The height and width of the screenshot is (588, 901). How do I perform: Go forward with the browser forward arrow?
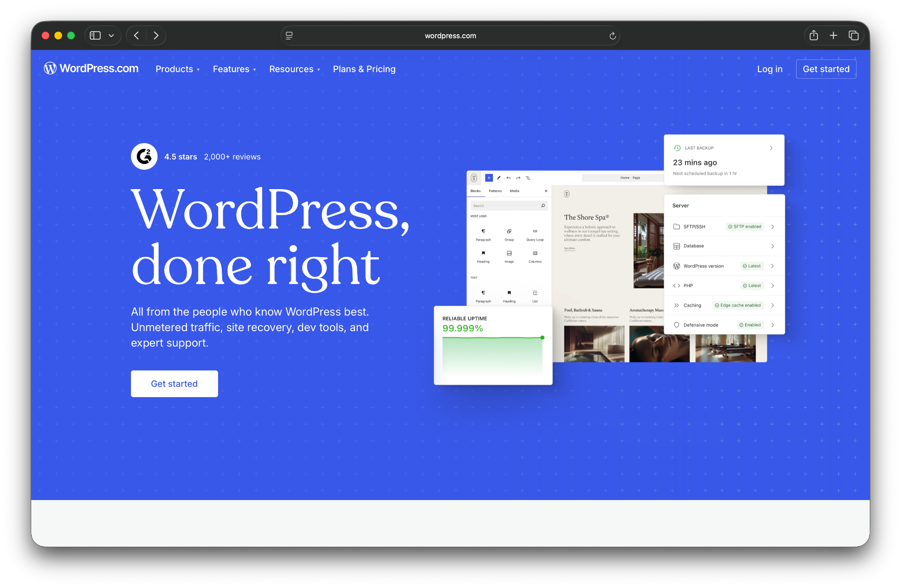[156, 36]
